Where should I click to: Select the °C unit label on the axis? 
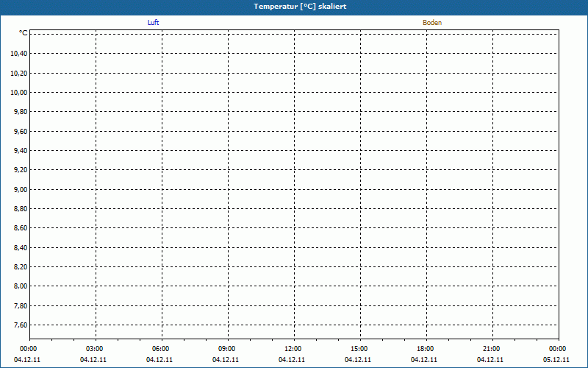[x=24, y=33]
